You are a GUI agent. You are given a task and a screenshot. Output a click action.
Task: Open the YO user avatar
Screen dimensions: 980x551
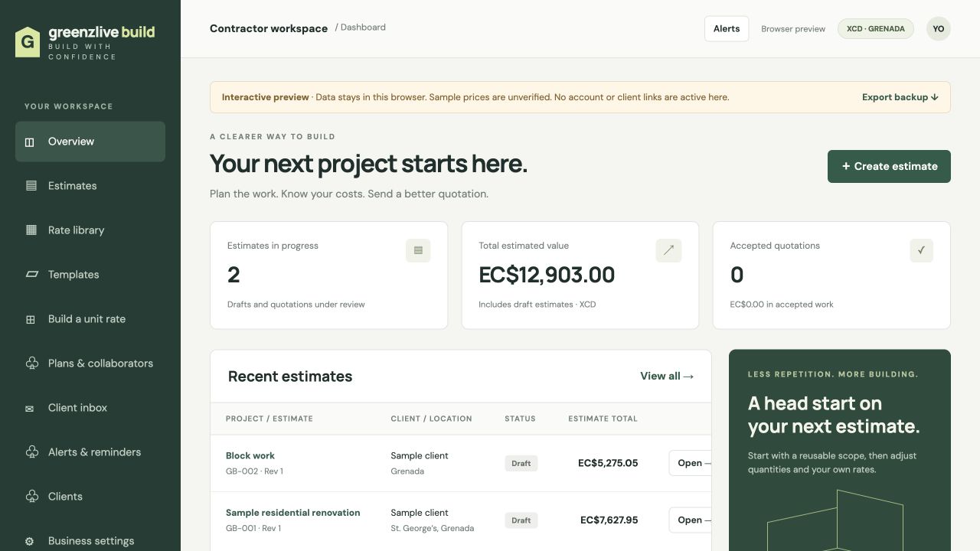(x=939, y=29)
